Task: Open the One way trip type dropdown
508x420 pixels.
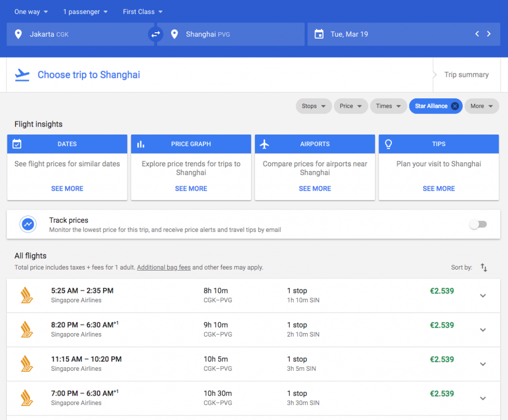Action: (31, 12)
